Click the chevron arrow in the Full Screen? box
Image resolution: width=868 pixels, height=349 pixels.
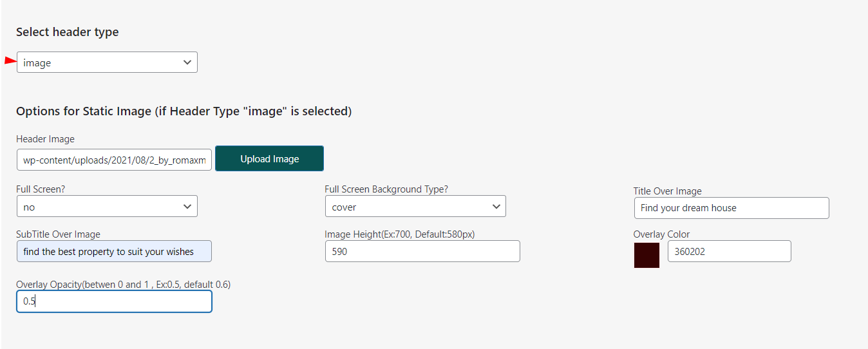(x=187, y=207)
